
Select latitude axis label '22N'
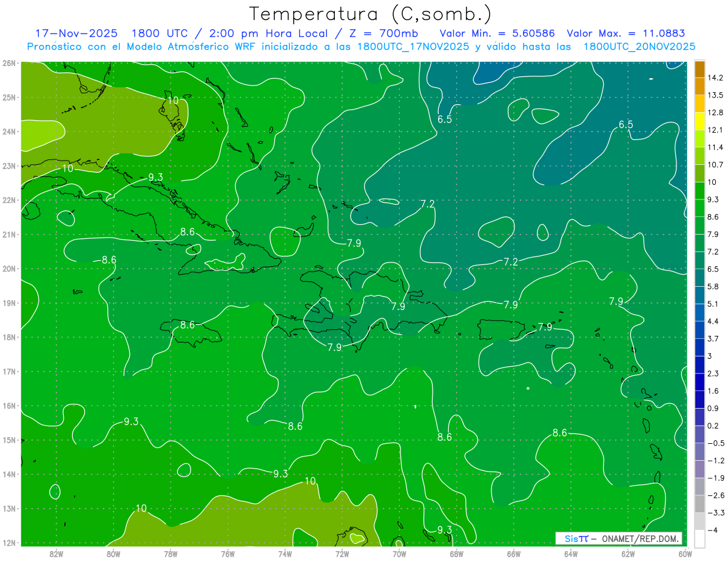click(9, 200)
